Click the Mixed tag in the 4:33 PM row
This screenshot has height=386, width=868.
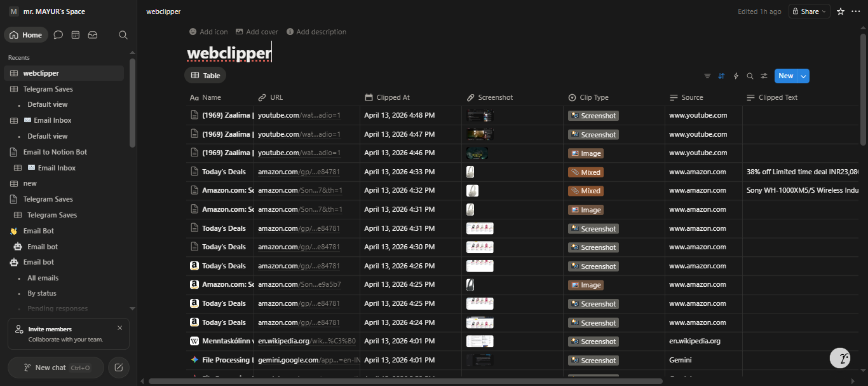586,172
